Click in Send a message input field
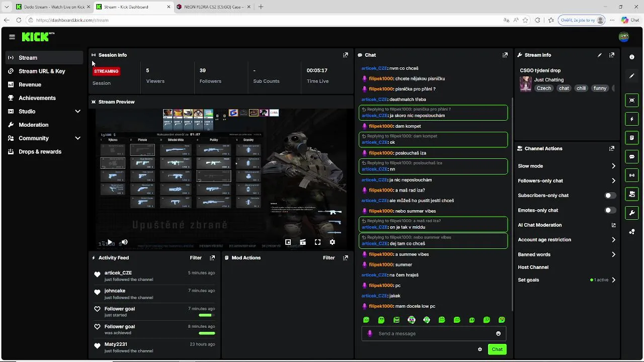This screenshot has width=644, height=362. click(434, 333)
